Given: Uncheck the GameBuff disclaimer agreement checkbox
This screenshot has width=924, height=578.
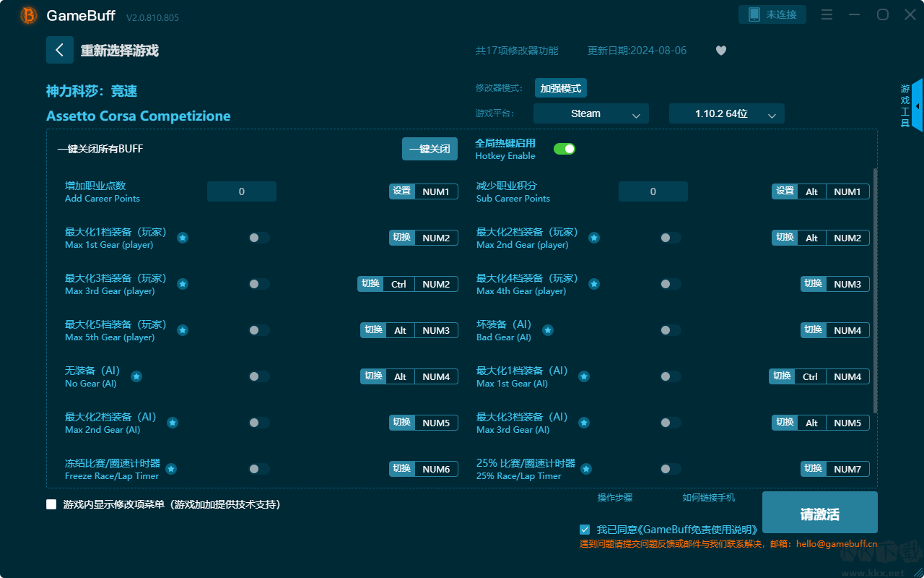Looking at the screenshot, I should pos(585,530).
